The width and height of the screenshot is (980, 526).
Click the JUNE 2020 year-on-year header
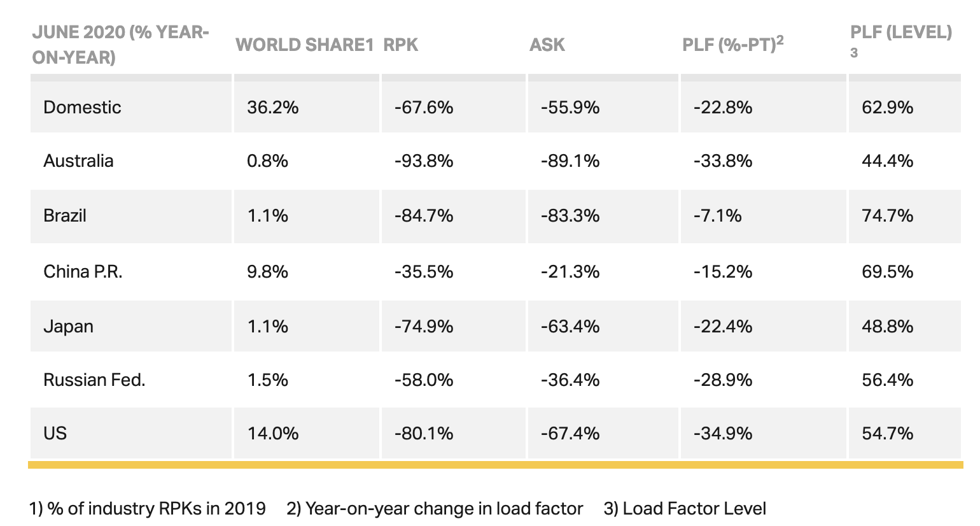pyautogui.click(x=120, y=45)
